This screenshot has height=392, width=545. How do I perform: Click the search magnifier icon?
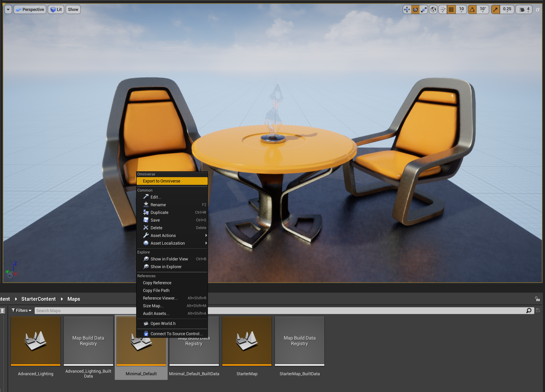[529, 311]
